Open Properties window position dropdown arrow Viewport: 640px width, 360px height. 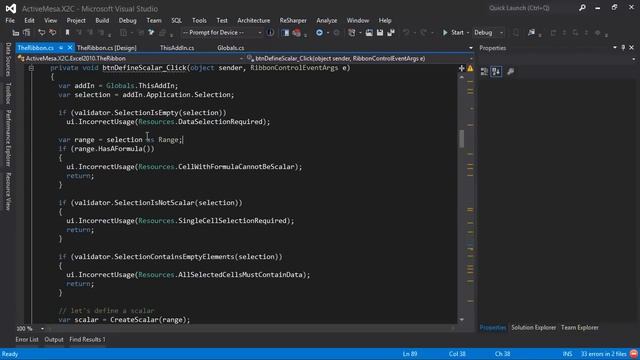615,48
